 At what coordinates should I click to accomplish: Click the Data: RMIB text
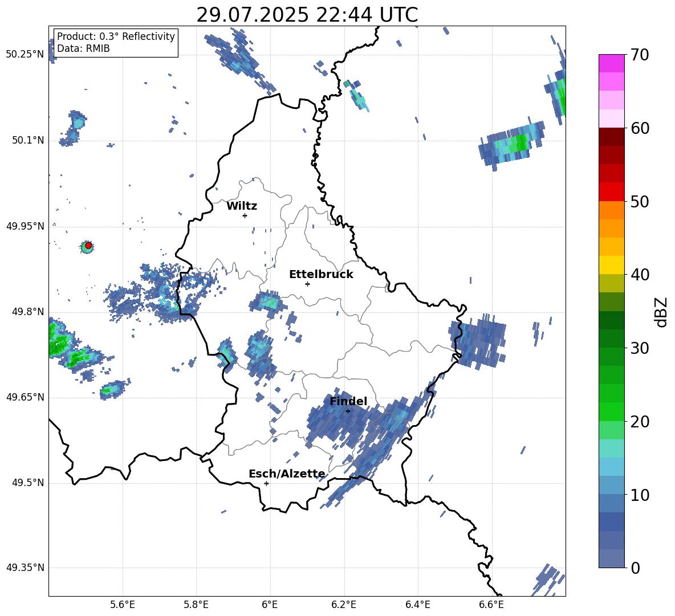83,48
